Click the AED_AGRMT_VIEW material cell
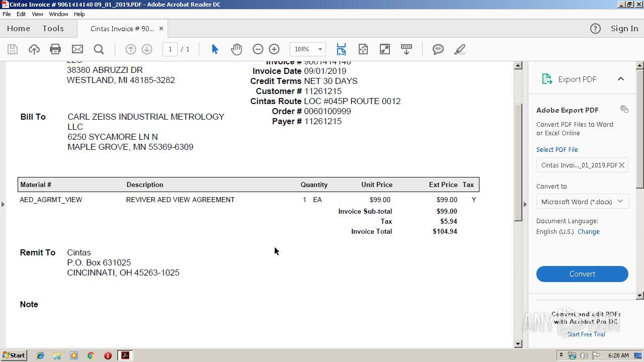 pos(51,200)
